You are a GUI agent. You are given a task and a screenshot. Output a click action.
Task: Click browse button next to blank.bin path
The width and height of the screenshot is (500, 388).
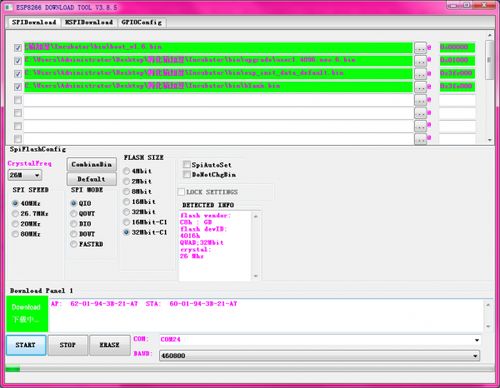[420, 87]
